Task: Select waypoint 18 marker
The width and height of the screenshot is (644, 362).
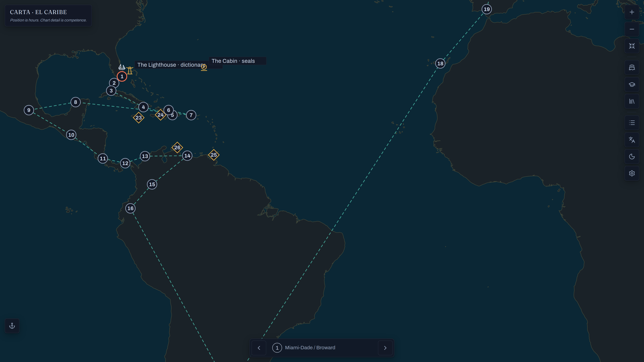Action: [x=440, y=64]
